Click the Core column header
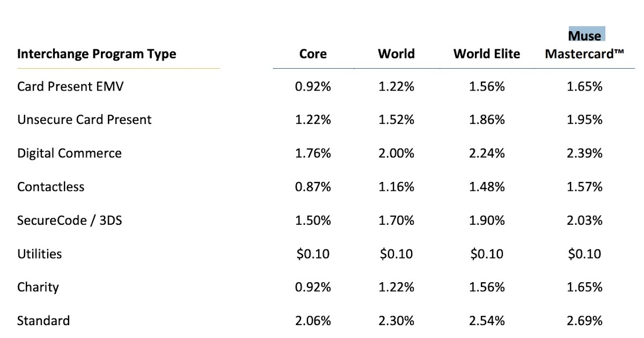The width and height of the screenshot is (644, 338). (x=313, y=54)
